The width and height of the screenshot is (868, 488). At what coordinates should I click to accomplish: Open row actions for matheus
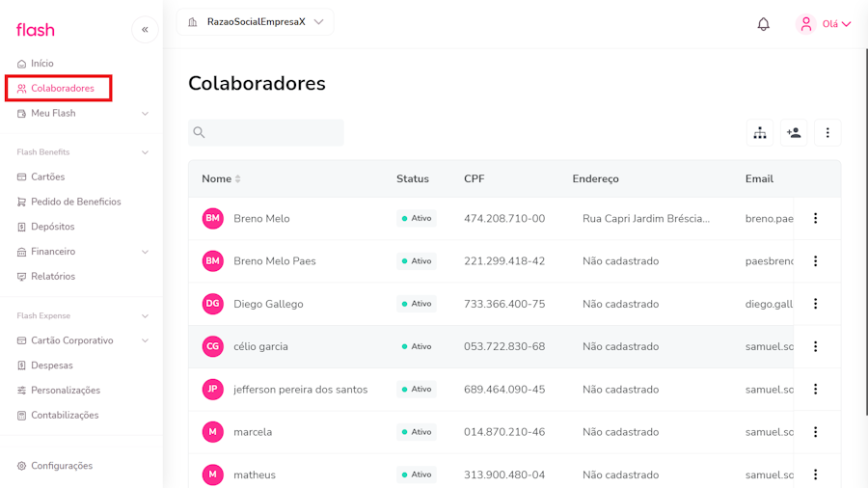click(x=815, y=474)
